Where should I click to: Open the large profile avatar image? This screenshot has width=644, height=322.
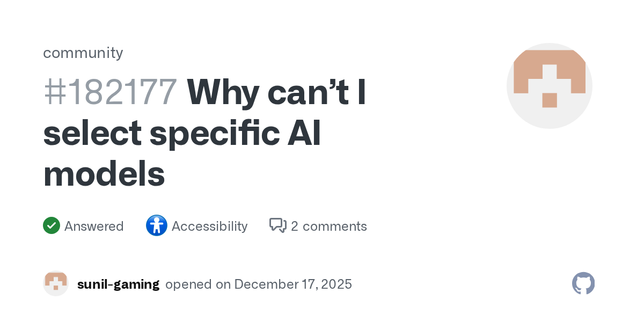pos(549,86)
